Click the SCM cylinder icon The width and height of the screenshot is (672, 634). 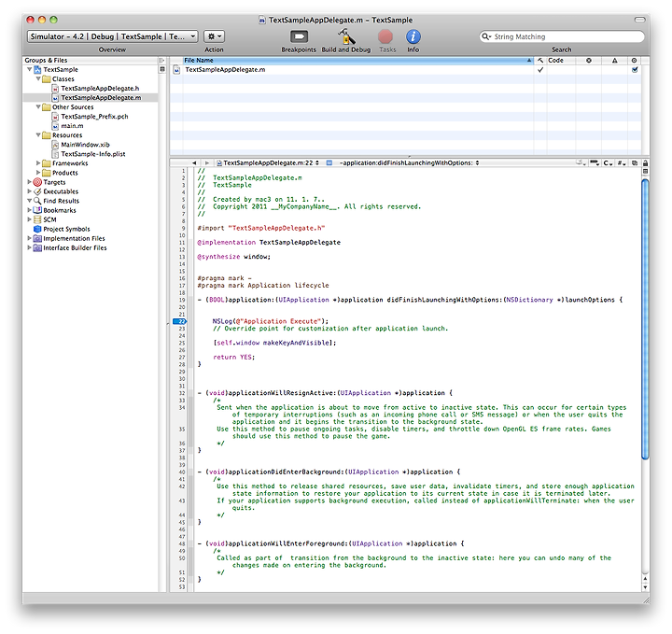coord(37,219)
